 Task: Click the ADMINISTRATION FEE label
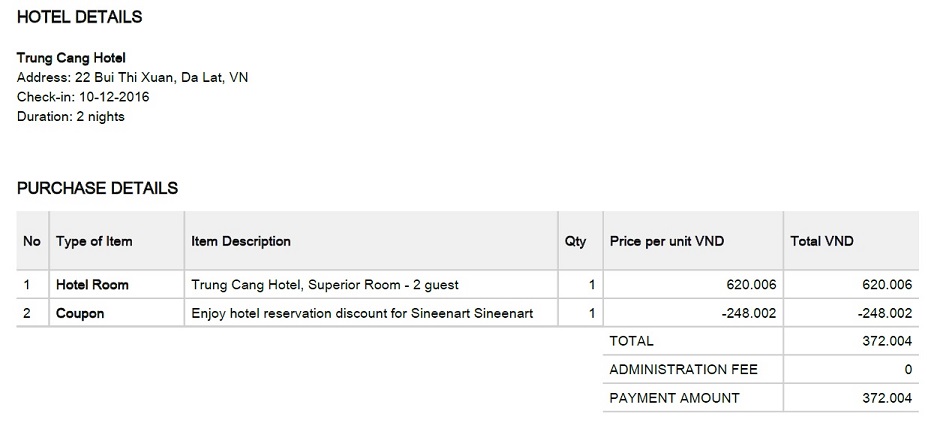pos(683,370)
